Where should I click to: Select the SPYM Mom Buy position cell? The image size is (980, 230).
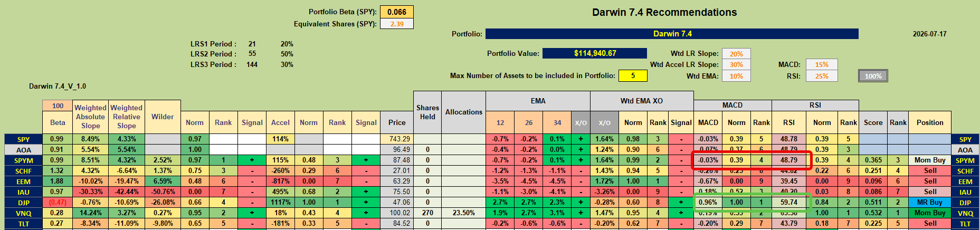[x=930, y=160]
